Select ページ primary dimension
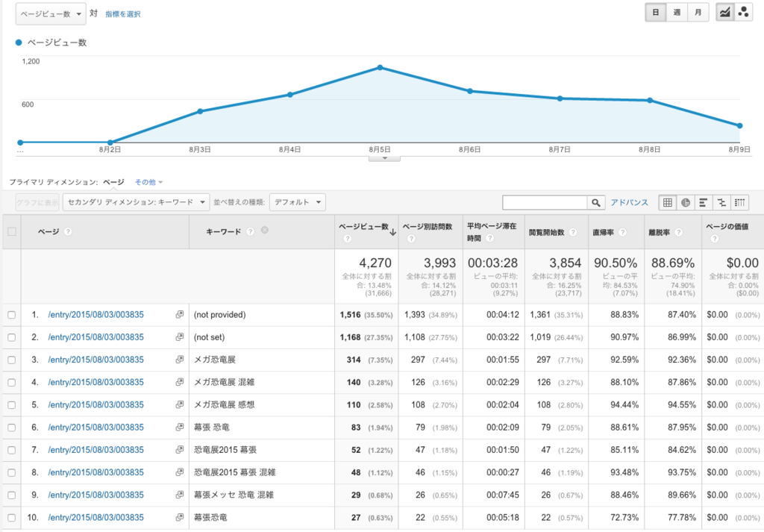The height and width of the screenshot is (532, 764). click(x=113, y=182)
